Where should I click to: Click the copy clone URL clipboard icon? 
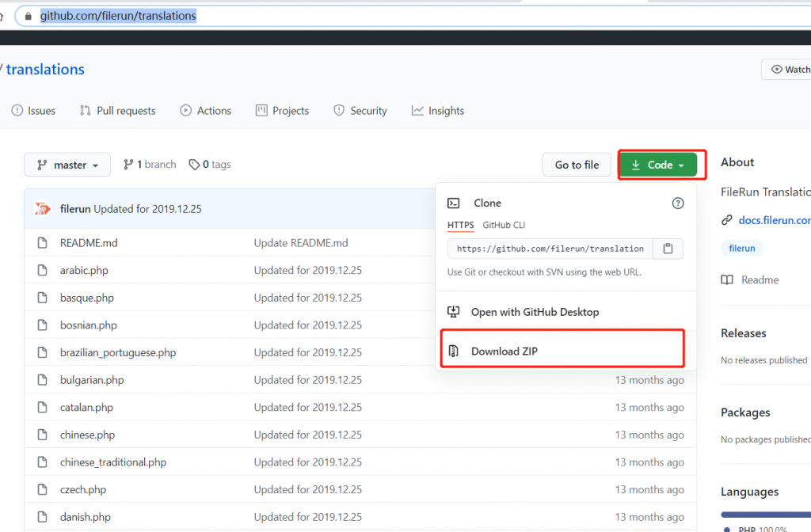pyautogui.click(x=668, y=249)
